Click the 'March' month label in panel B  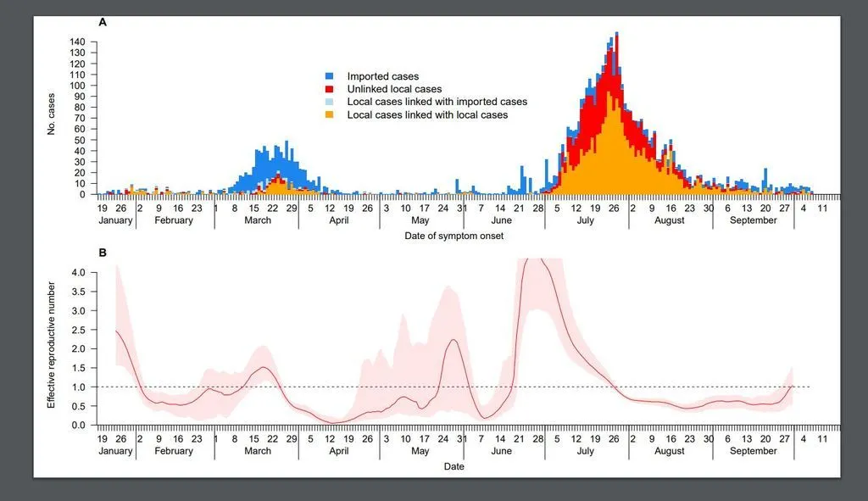[x=258, y=451]
